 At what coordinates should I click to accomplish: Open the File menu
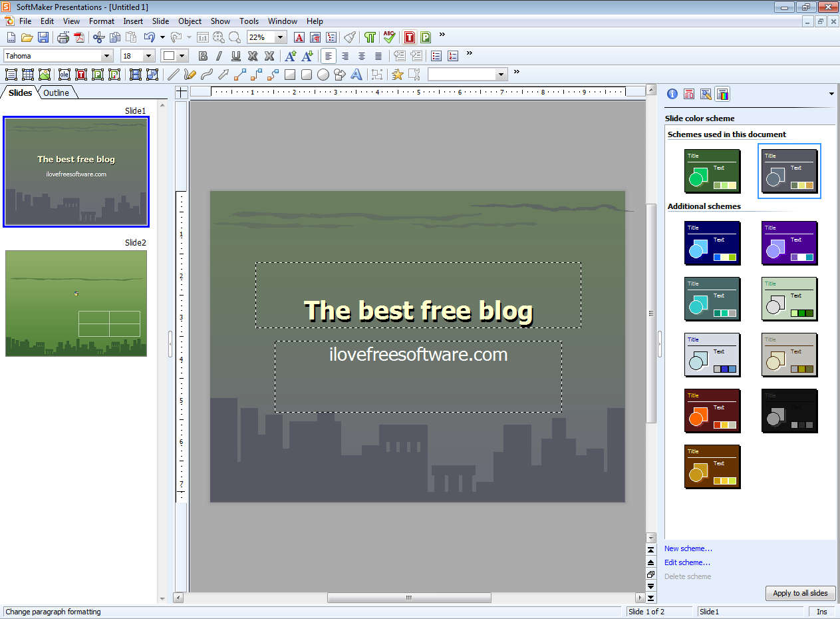pyautogui.click(x=25, y=21)
